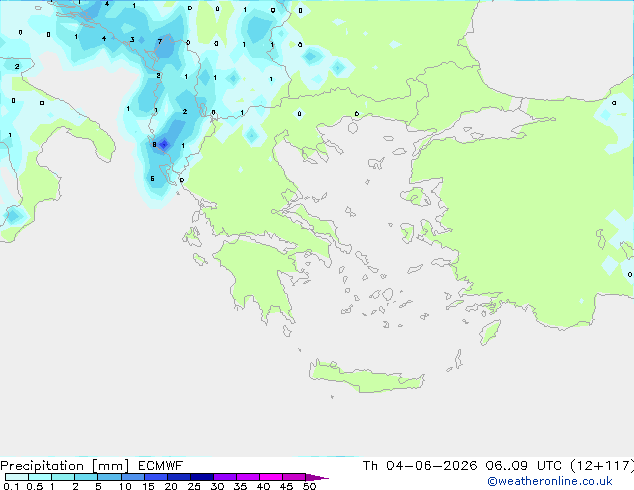Click the 'ECMWF' model label
This screenshot has height=490, width=634.
[x=161, y=466]
